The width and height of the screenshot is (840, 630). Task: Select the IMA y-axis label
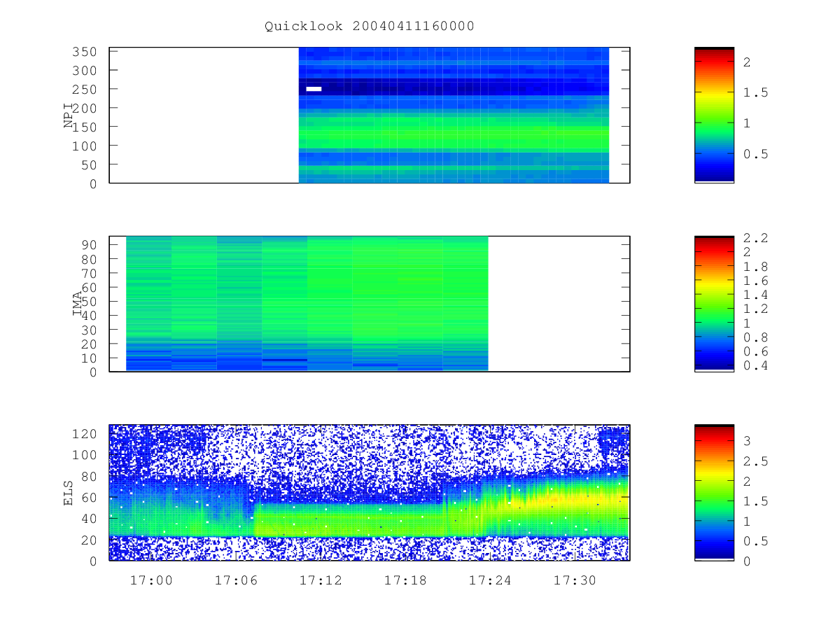click(78, 304)
